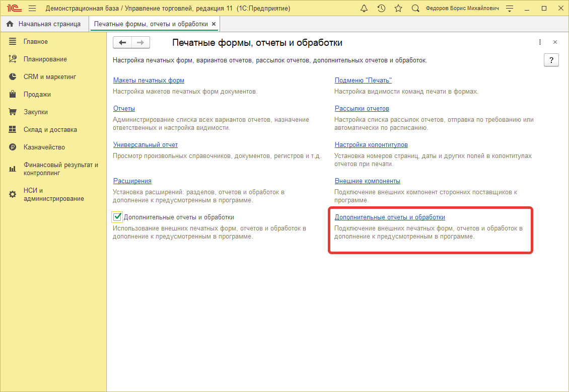Open the main hamburger menu
Image resolution: width=569 pixels, height=392 pixels.
point(32,8)
